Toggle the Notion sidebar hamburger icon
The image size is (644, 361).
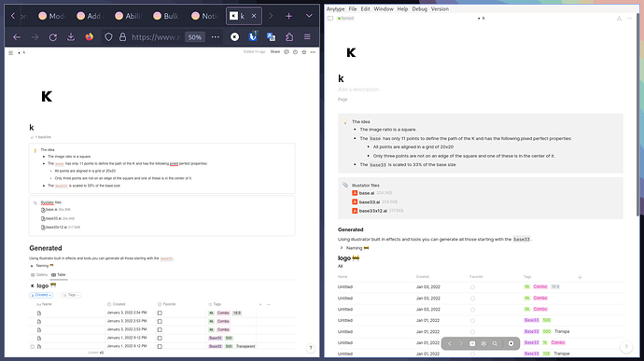pos(10,52)
